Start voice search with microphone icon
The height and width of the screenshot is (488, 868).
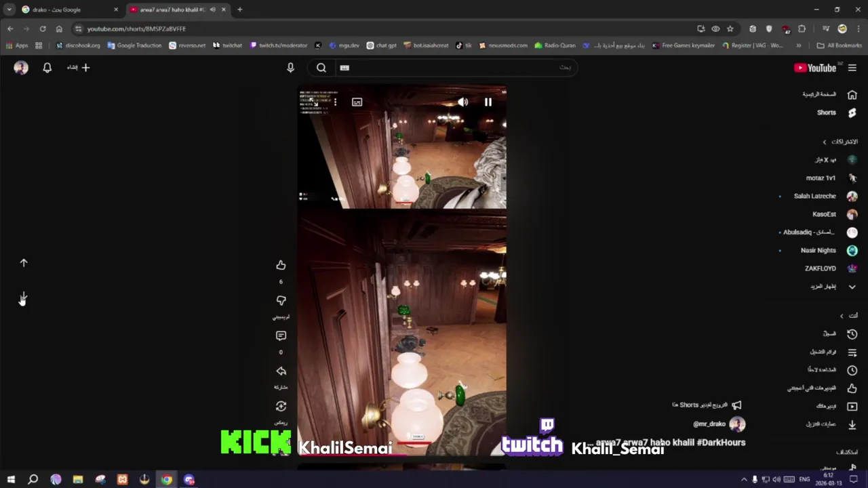tap(290, 68)
